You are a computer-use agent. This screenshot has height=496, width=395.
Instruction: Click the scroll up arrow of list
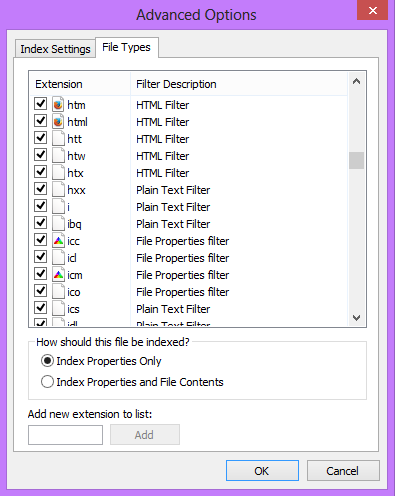tap(356, 81)
